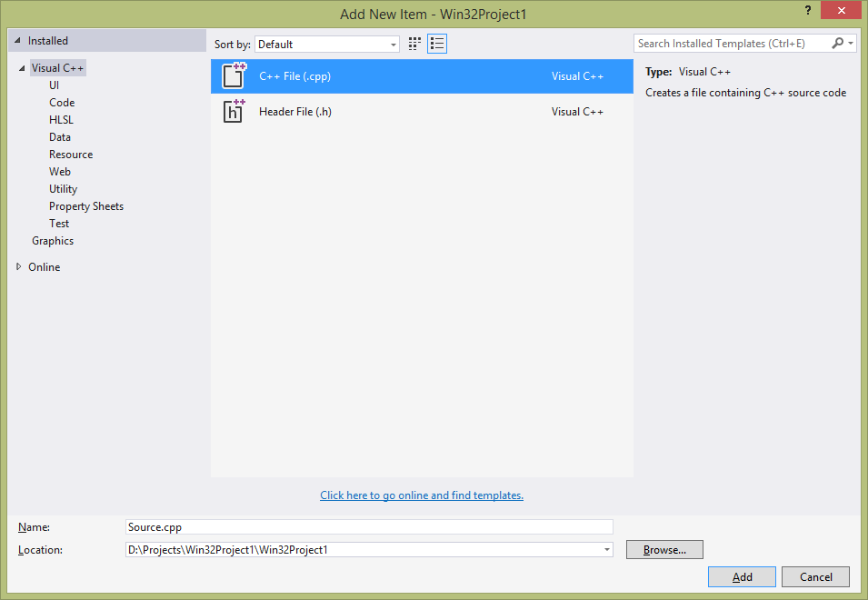Open the Location path dropdown
Screen dimensions: 868x600
click(x=606, y=550)
